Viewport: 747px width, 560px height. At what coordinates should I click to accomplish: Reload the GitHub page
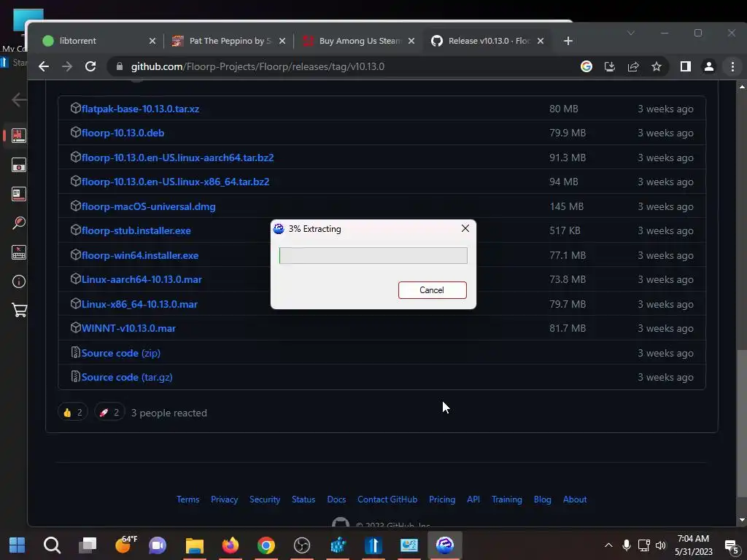coord(90,66)
